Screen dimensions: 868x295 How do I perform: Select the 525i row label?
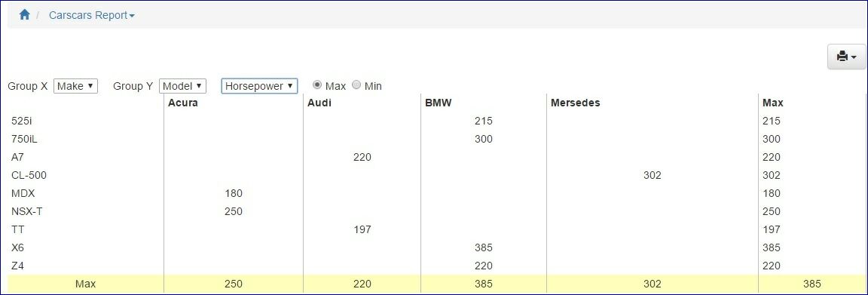point(22,121)
